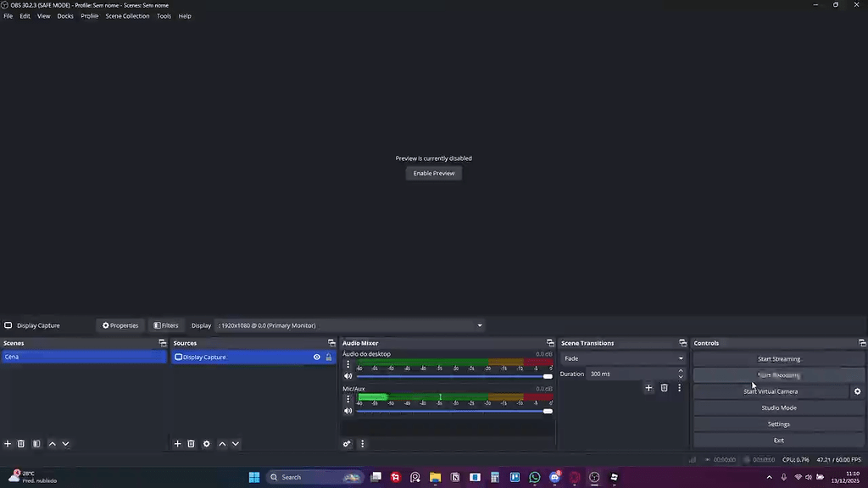Add a new transition with the plus icon

[648, 387]
